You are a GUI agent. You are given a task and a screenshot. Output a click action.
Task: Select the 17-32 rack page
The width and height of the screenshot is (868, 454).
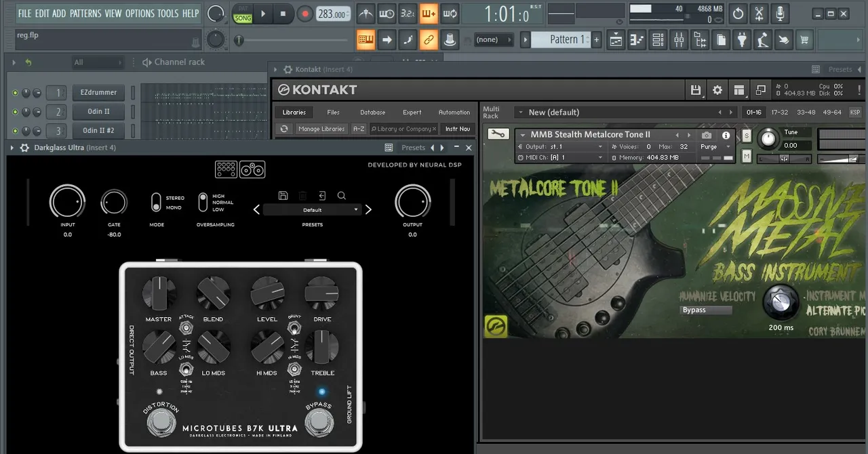click(780, 112)
